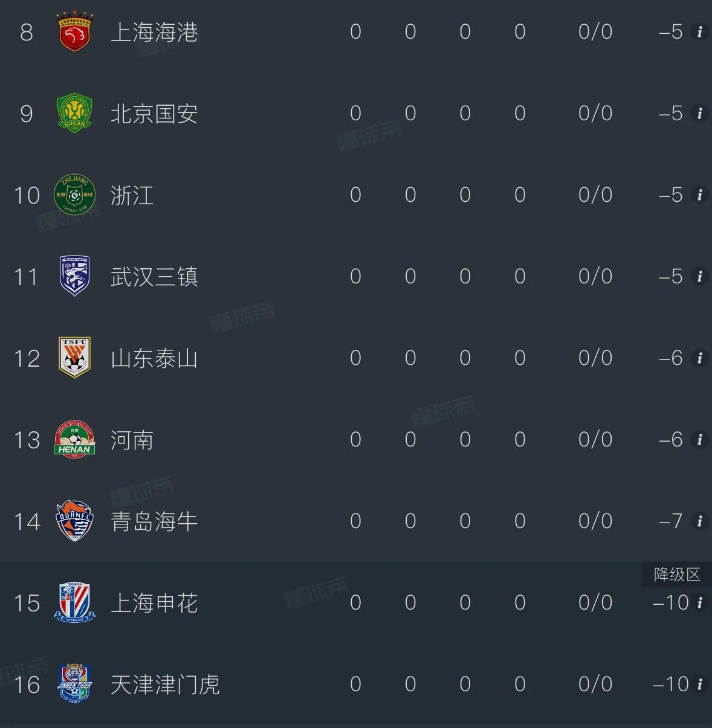
Task: Open 青岛海牛 team details
Action: tap(154, 521)
